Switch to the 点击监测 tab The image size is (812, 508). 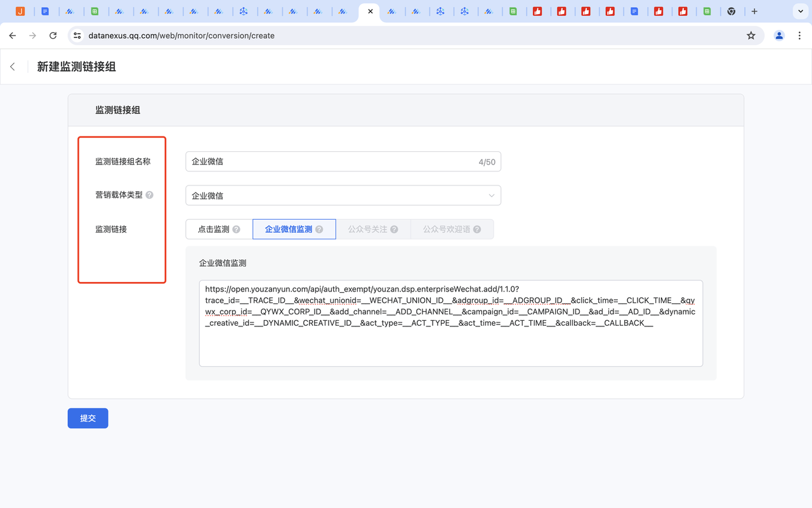(219, 229)
